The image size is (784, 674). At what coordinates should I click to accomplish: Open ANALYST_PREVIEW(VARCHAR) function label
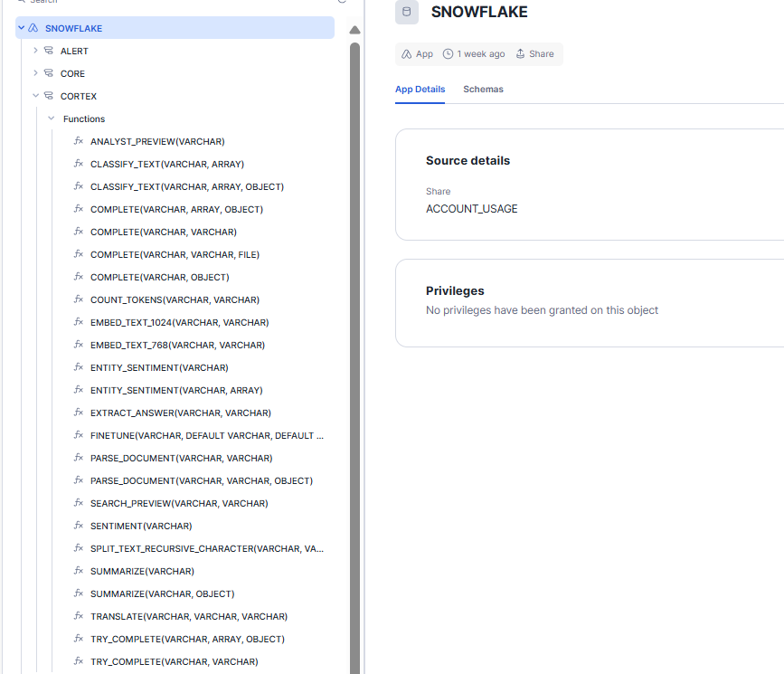pyautogui.click(x=157, y=142)
